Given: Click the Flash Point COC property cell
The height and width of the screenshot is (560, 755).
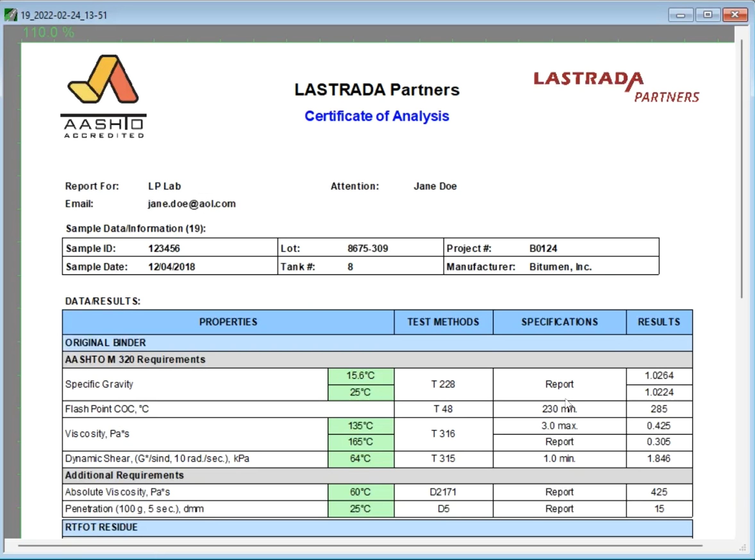Looking at the screenshot, I should click(x=228, y=409).
